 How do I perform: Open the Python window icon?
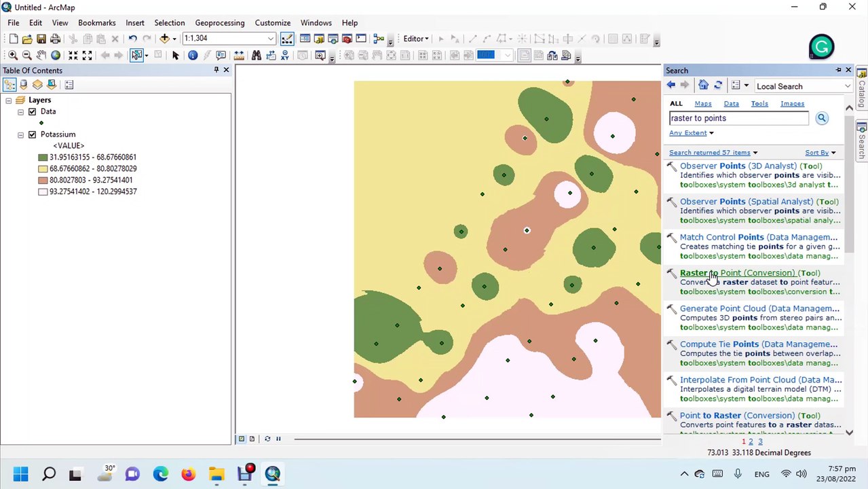(x=361, y=39)
